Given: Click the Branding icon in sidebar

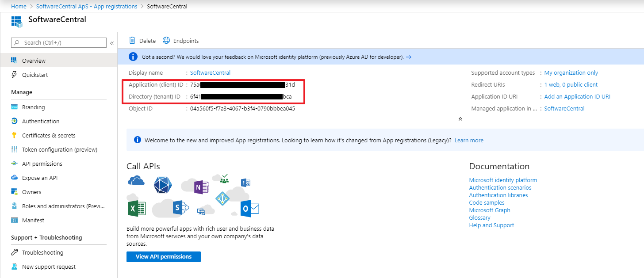Looking at the screenshot, I should 14,107.
